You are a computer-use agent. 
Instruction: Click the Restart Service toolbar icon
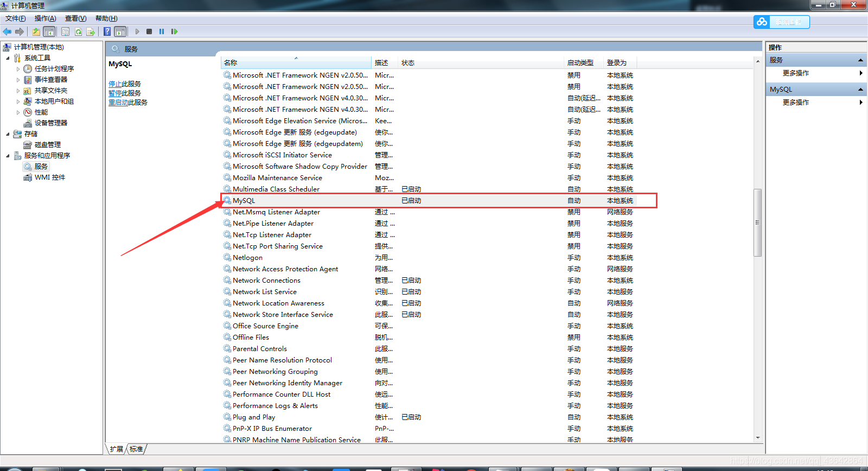tap(174, 31)
